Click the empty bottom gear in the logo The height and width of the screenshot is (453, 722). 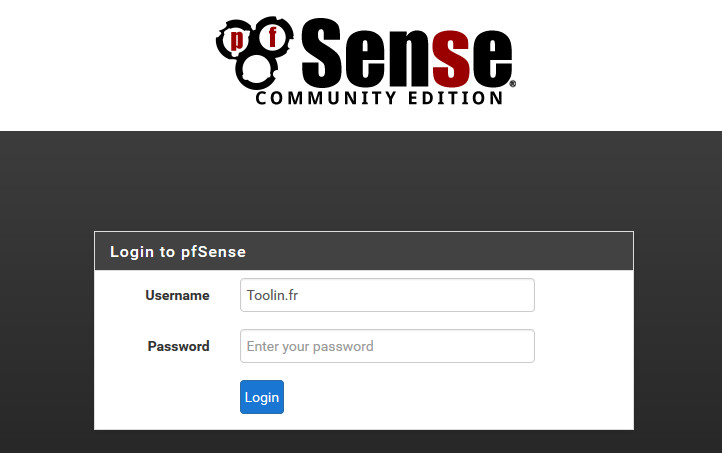[255, 71]
